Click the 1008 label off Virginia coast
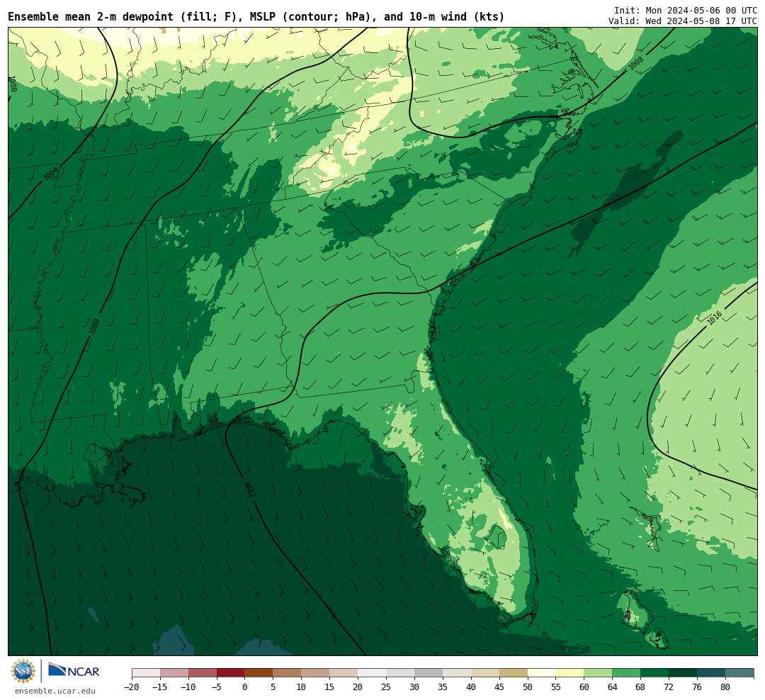The height and width of the screenshot is (700, 765). tap(635, 63)
